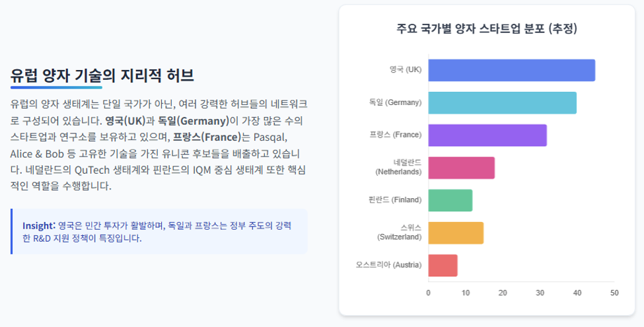Click the 50 tick on x-axis

614,293
